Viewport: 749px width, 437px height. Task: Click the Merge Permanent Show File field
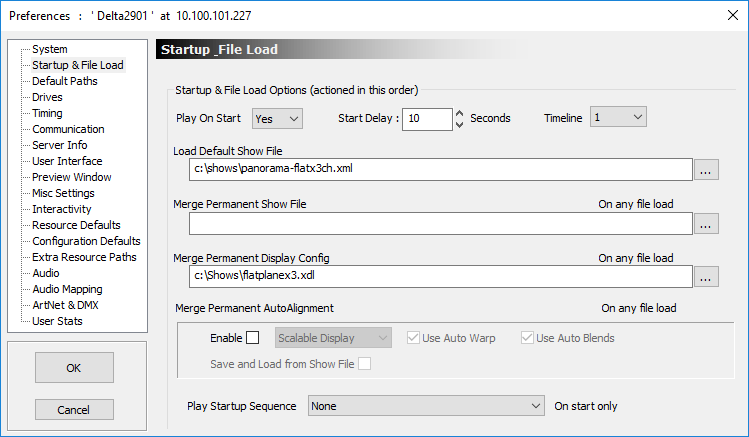click(440, 224)
